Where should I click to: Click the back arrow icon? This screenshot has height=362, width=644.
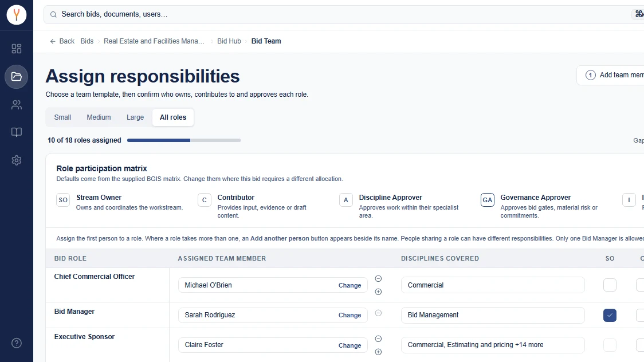pyautogui.click(x=53, y=41)
